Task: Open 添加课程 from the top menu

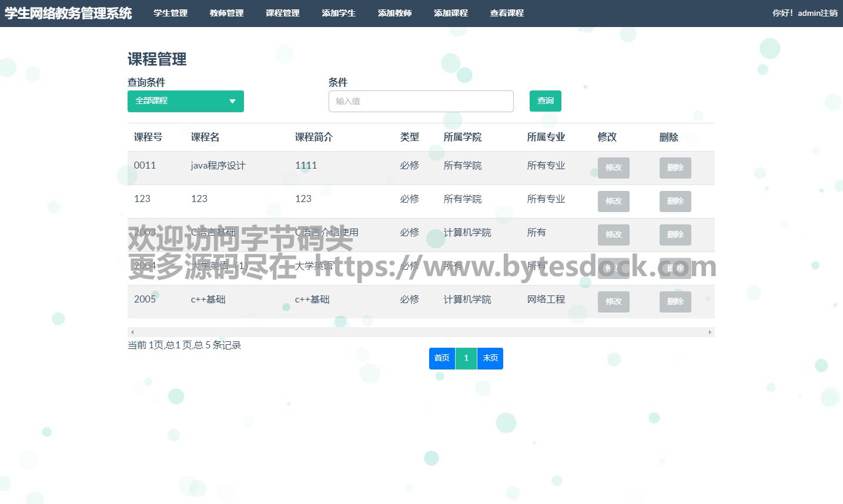Action: [450, 13]
